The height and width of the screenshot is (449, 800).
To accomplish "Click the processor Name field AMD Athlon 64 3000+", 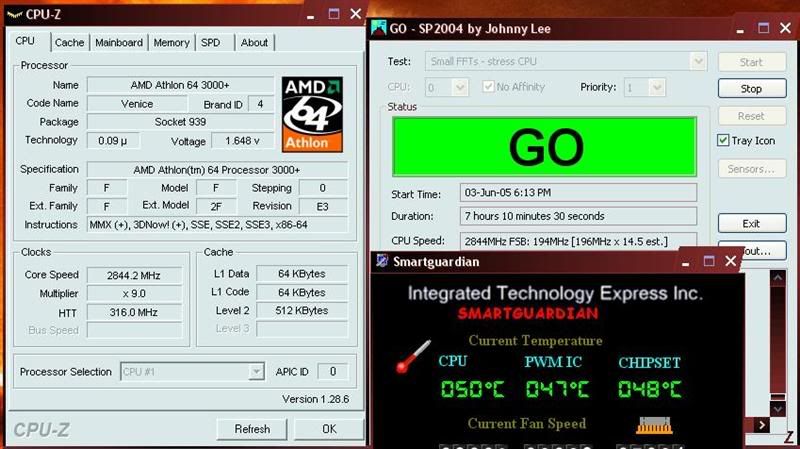I will tap(180, 85).
